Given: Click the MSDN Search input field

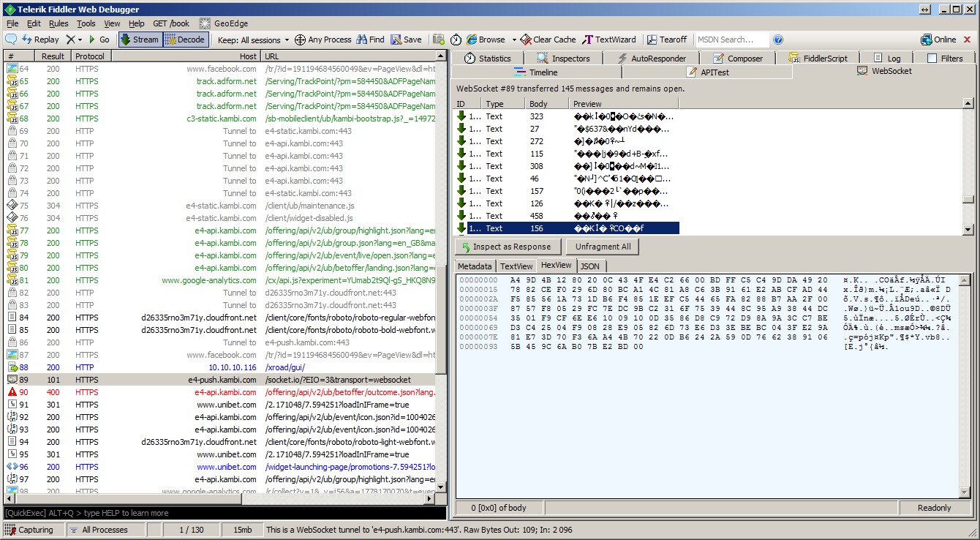Looking at the screenshot, I should point(731,40).
